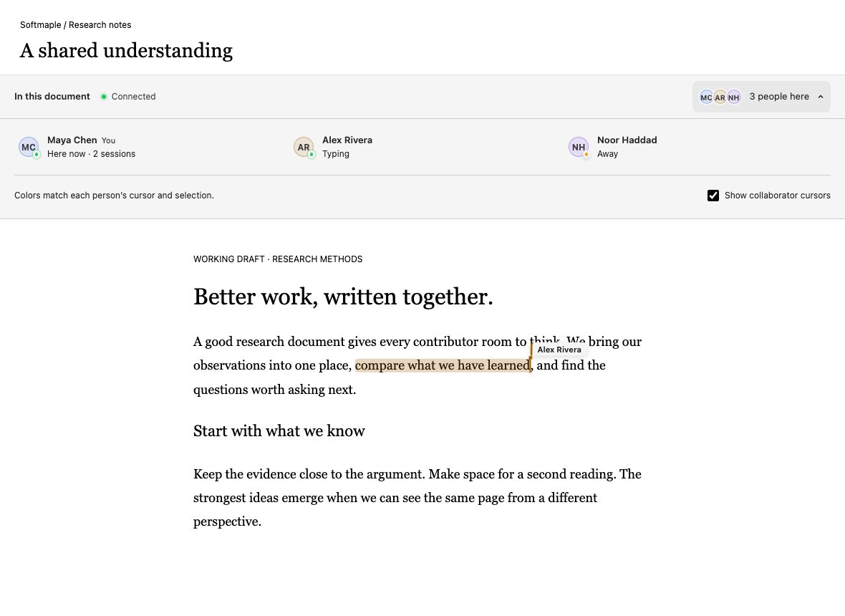Go to Research notes in the breadcrumb
This screenshot has height=616, width=845.
(100, 25)
